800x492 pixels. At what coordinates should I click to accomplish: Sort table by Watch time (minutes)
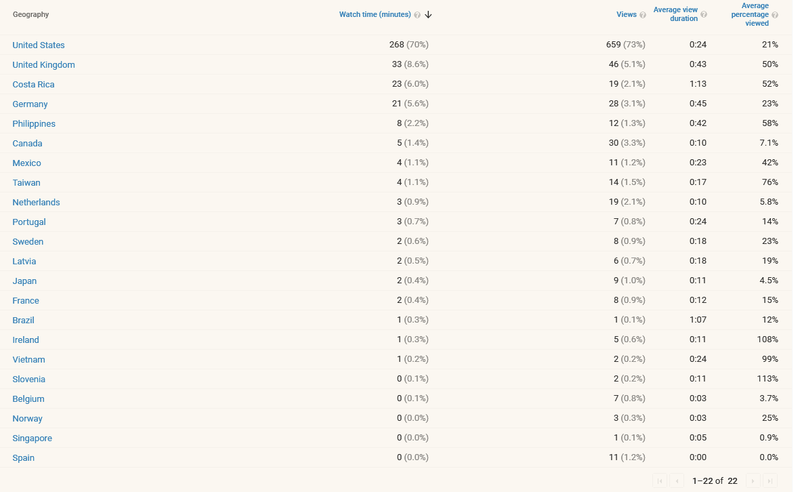375,15
